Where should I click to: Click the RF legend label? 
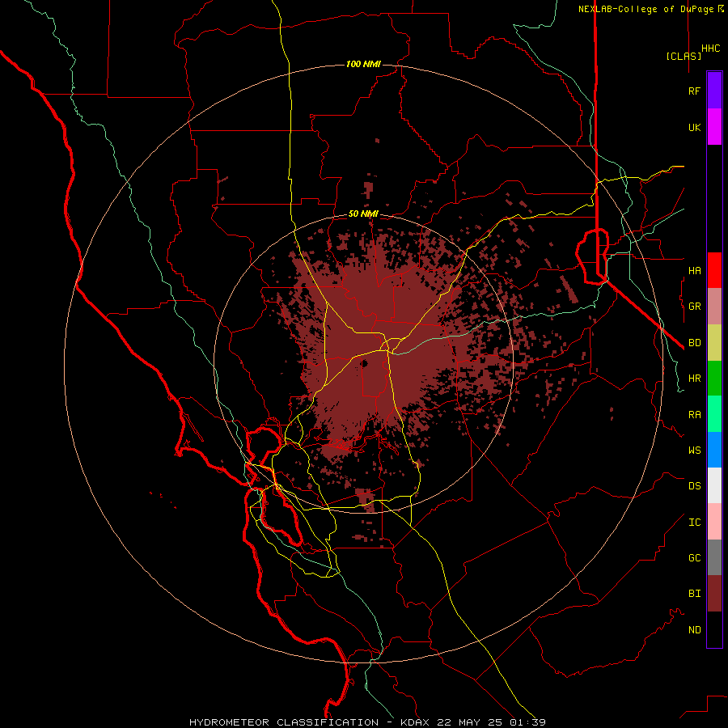694,91
